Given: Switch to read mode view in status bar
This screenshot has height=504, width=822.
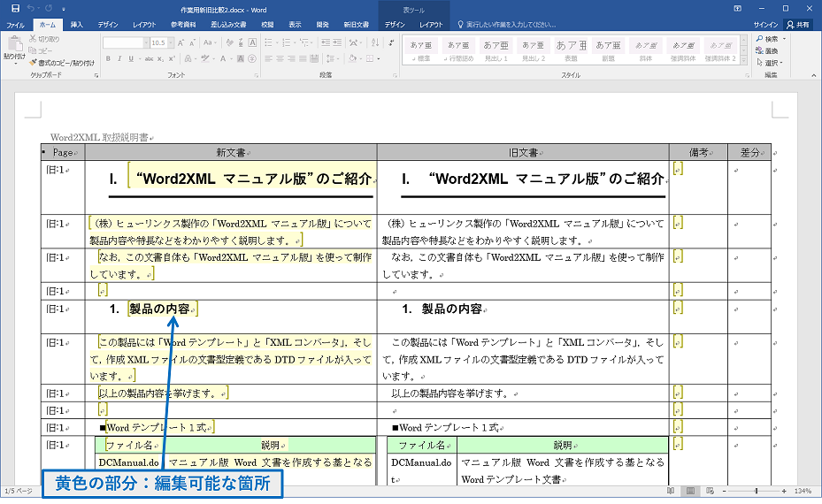Looking at the screenshot, I should click(671, 491).
